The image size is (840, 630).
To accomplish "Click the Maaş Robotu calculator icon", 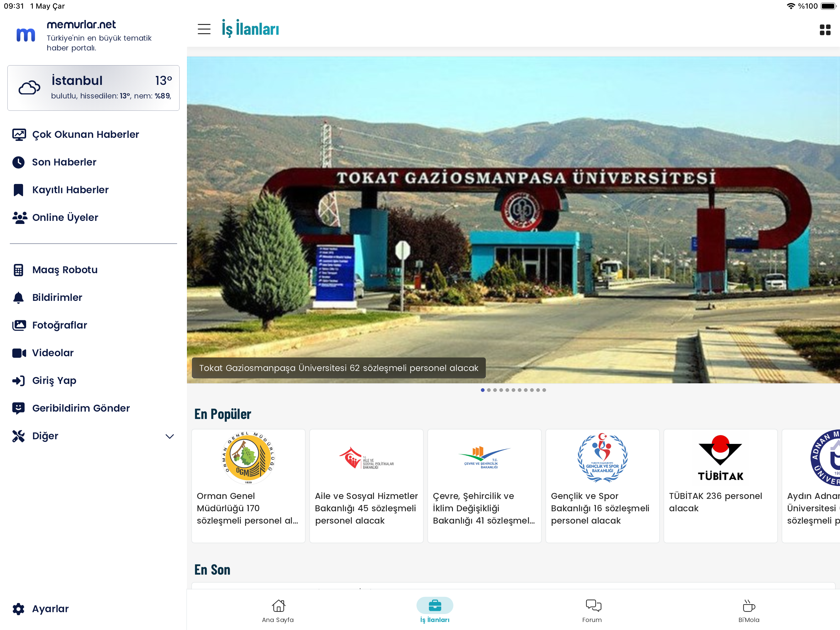I will coord(18,270).
